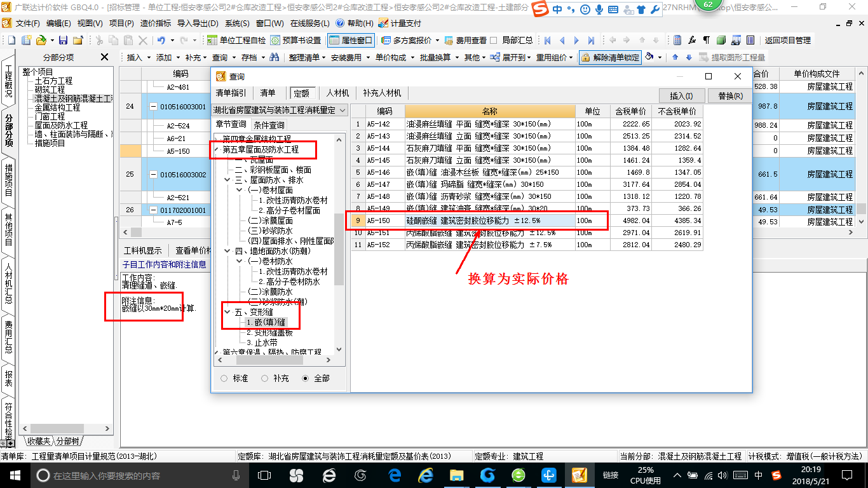Open the 费用汇总 vertical side tab
Image resolution: width=868 pixels, height=488 pixels.
click(9, 337)
